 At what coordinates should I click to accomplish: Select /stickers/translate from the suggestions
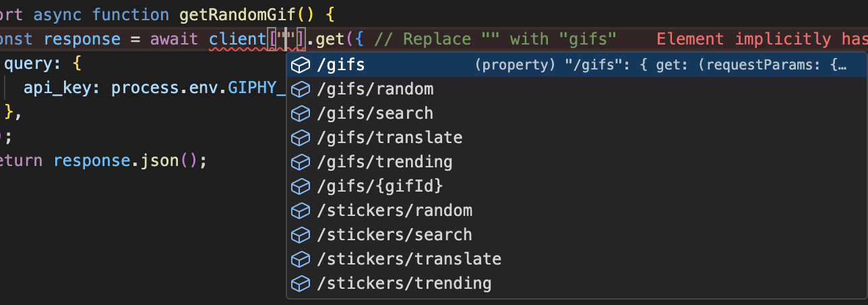(x=409, y=259)
